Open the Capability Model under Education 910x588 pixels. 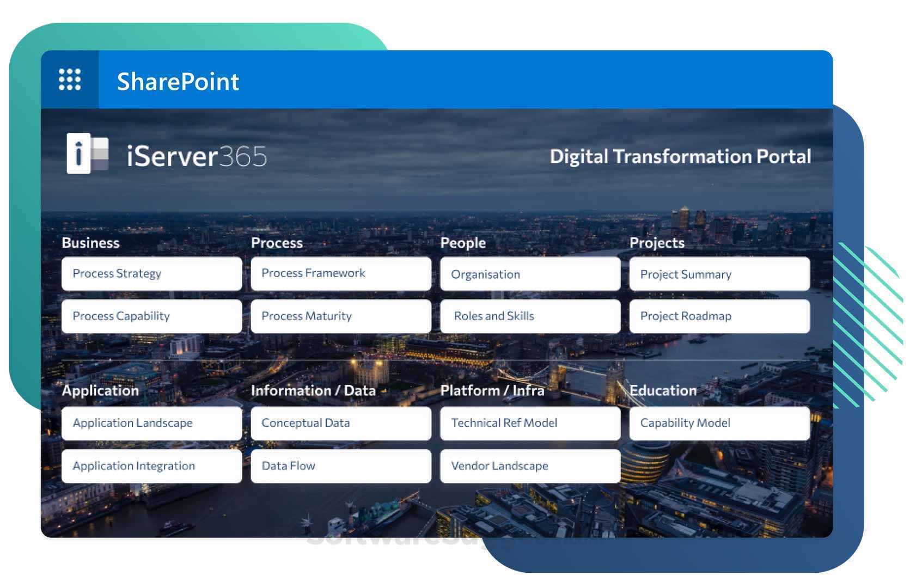tap(719, 424)
